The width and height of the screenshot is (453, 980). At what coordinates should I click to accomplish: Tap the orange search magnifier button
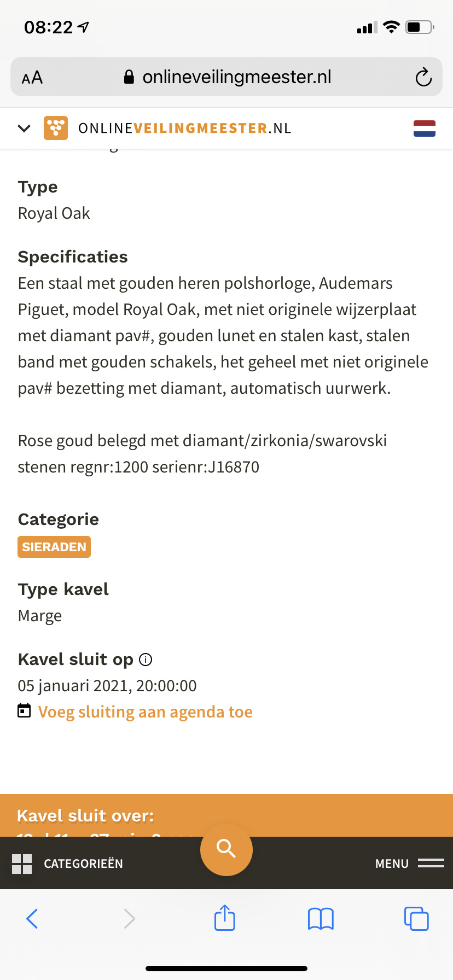(x=226, y=849)
